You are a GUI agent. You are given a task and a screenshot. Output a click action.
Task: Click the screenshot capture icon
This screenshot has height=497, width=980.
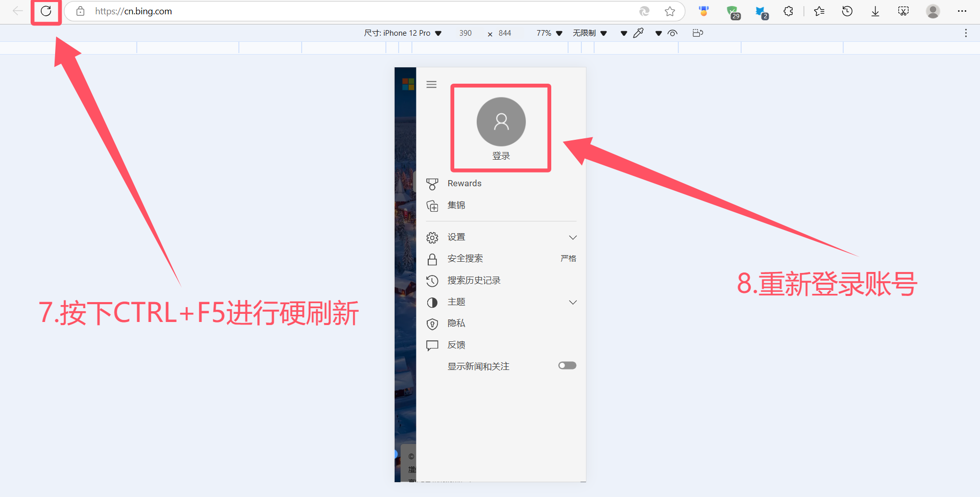903,11
